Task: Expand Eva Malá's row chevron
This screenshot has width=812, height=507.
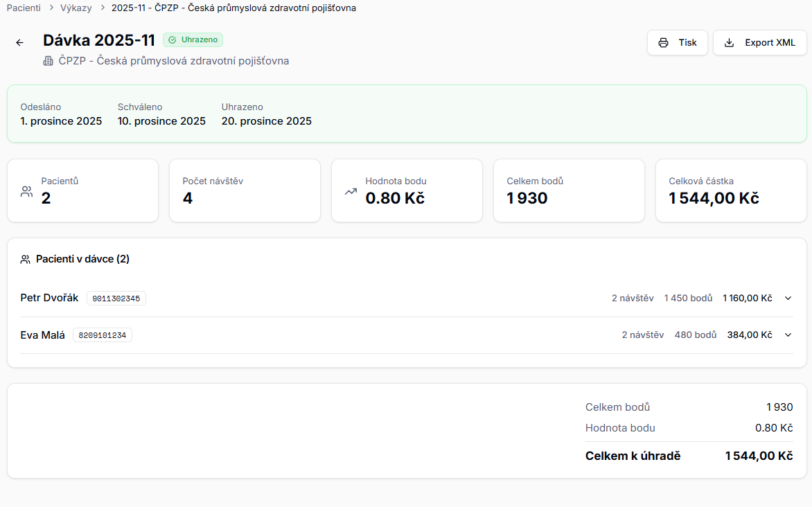Action: [788, 335]
